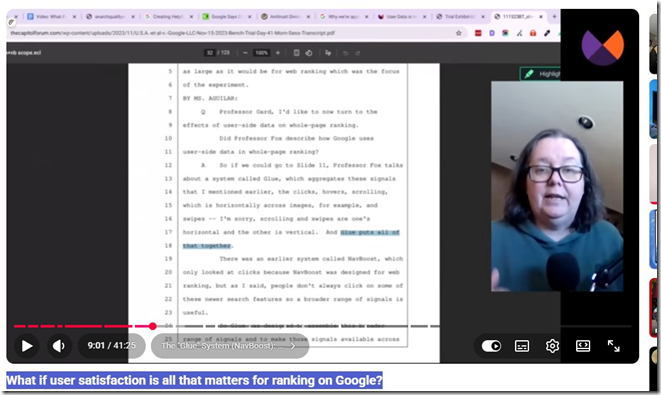Click the eyedropper extension icon
The width and height of the screenshot is (661, 395).
point(547,33)
